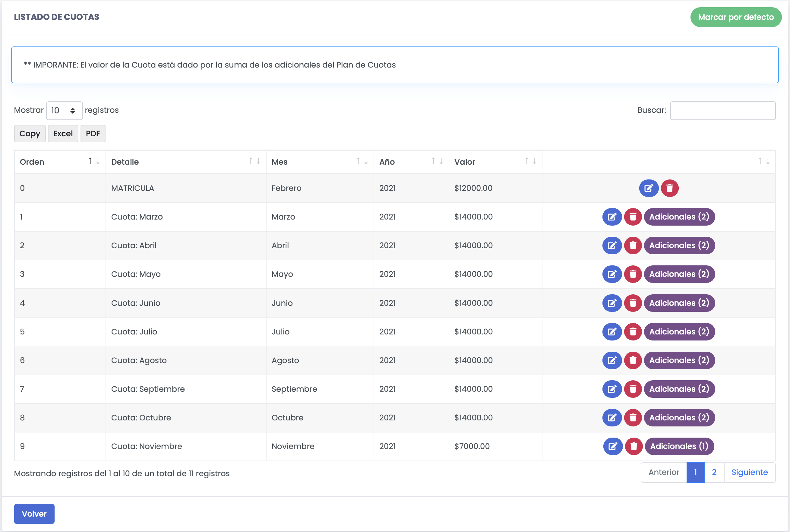Open Adicionales (2) for Cuota: Mayo
Image resolution: width=790 pixels, height=532 pixels.
pos(679,274)
